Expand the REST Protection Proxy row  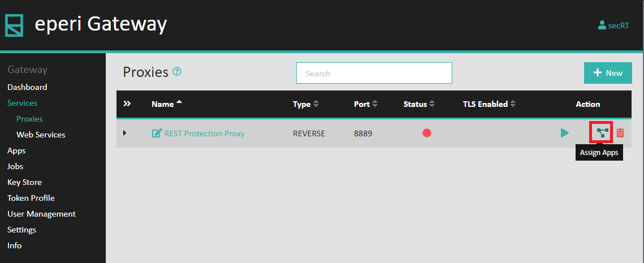tap(125, 133)
